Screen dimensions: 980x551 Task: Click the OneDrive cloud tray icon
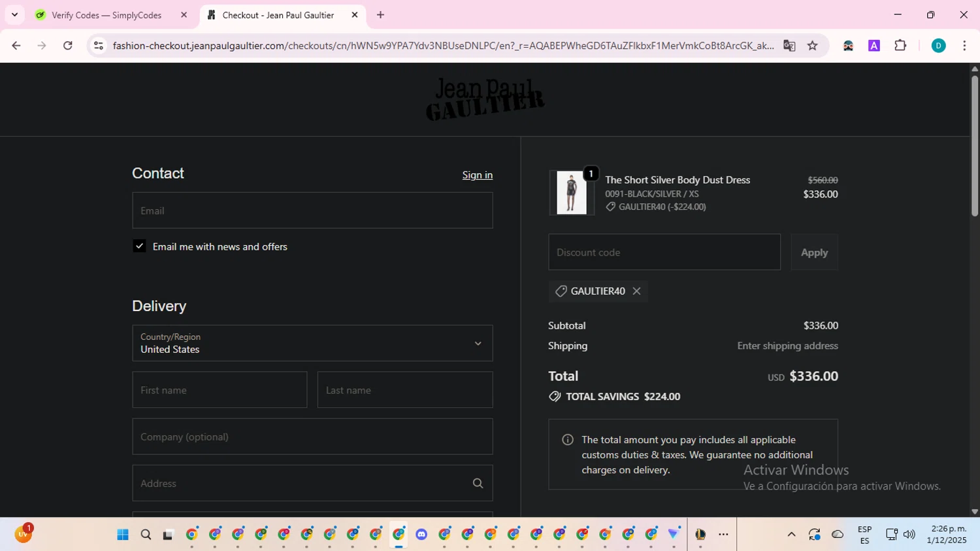click(x=838, y=535)
